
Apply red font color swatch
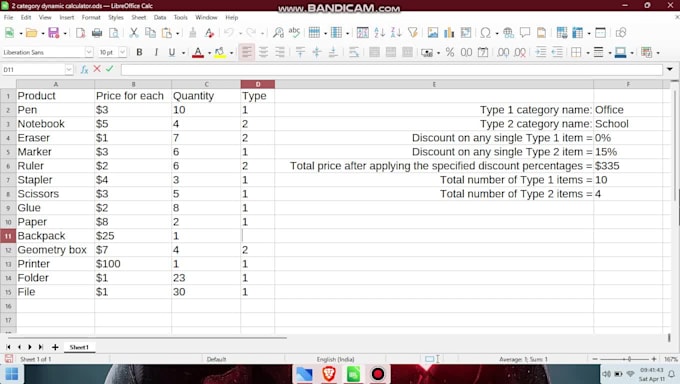click(x=198, y=53)
